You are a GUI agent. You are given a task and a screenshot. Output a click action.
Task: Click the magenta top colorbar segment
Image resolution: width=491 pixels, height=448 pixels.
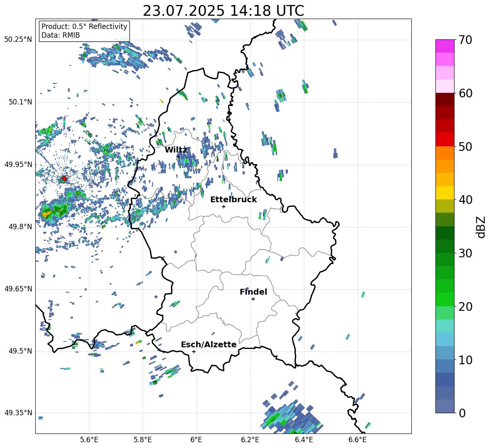click(445, 46)
